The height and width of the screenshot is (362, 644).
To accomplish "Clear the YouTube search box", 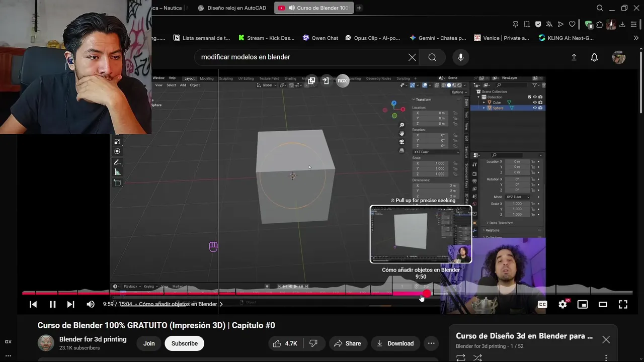I will (x=412, y=57).
